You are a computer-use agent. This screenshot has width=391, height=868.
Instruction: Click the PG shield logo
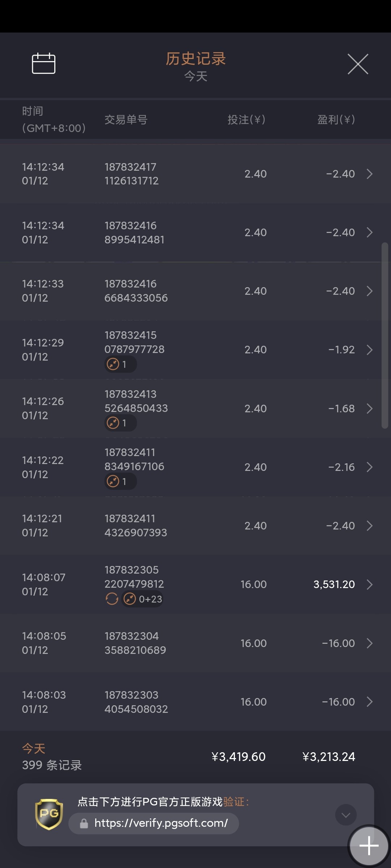click(49, 814)
